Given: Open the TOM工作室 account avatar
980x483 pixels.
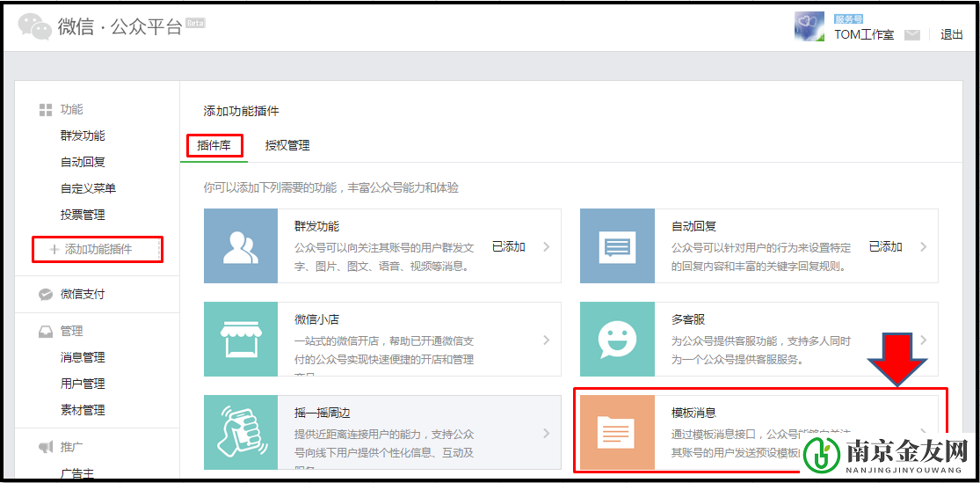Looking at the screenshot, I should pyautogui.click(x=810, y=27).
